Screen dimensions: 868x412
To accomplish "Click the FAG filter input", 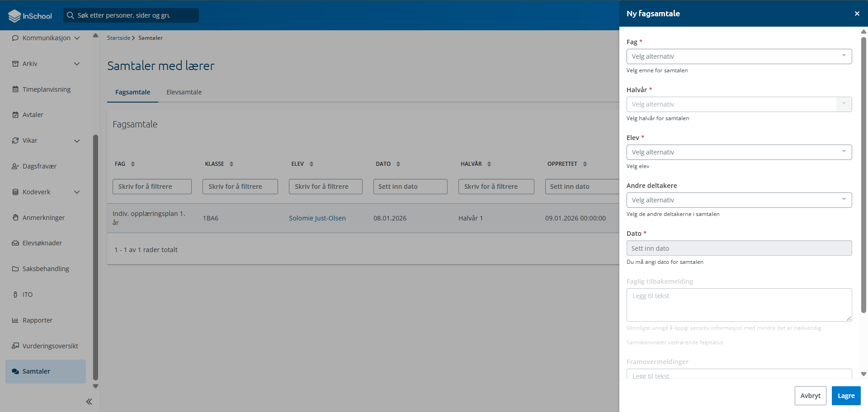I will (x=152, y=187).
